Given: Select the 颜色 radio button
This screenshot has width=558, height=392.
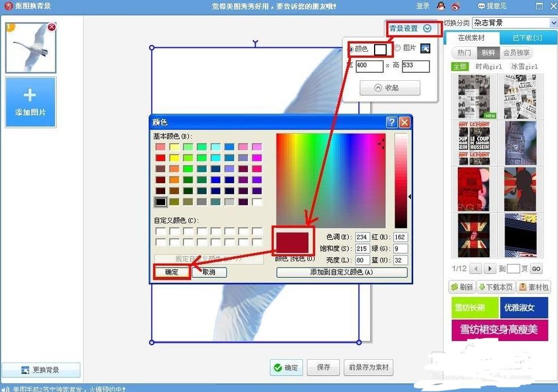Looking at the screenshot, I should 350,49.
